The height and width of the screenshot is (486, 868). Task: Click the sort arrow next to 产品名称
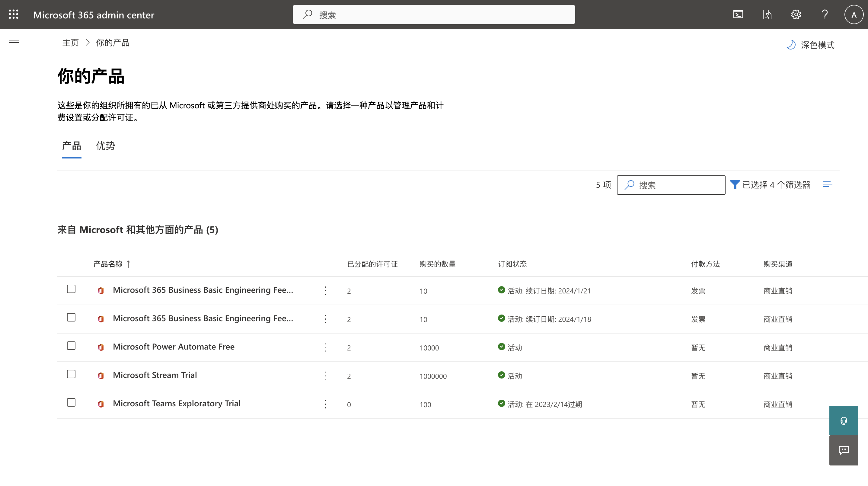tap(128, 264)
